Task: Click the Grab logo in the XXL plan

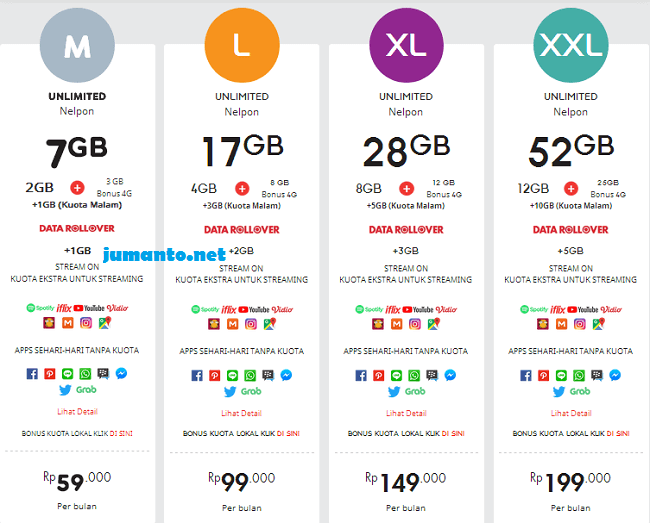Action: (x=580, y=391)
